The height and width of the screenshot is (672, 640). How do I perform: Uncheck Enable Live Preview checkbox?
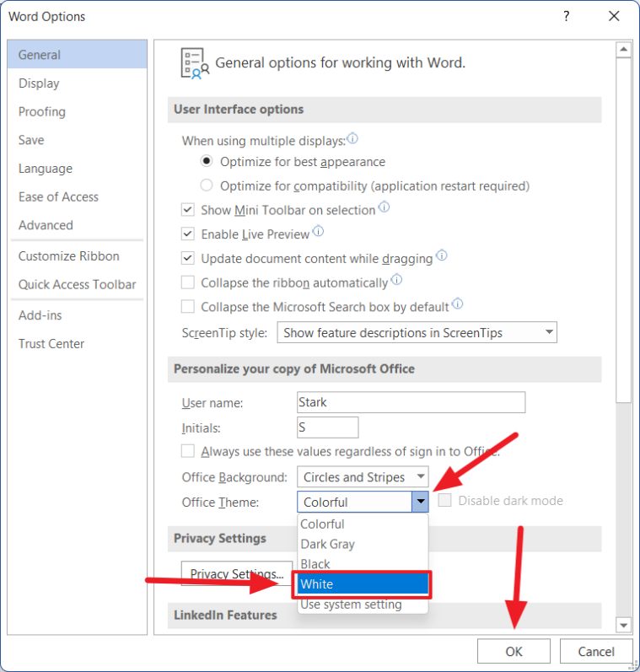(188, 234)
